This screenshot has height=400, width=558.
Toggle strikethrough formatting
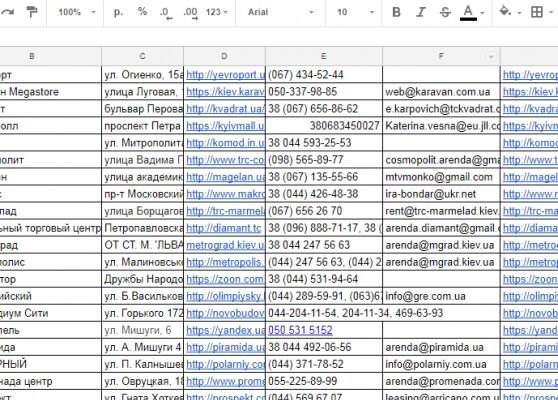[445, 12]
